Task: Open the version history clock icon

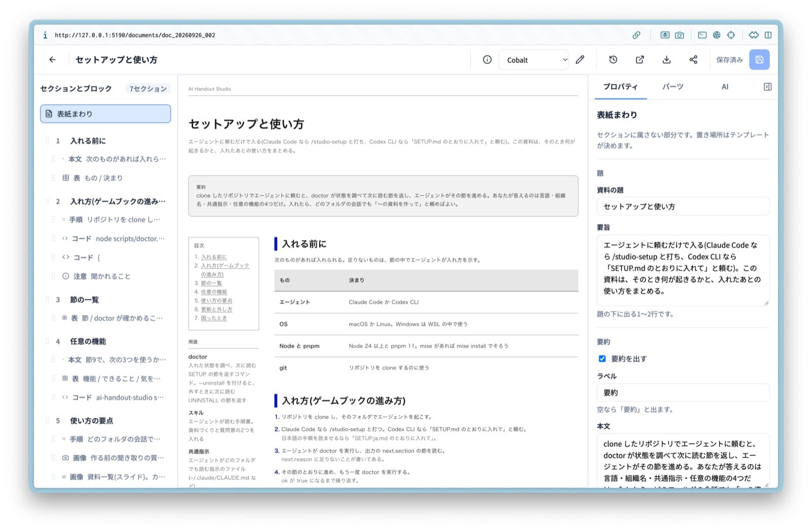Action: (x=613, y=60)
